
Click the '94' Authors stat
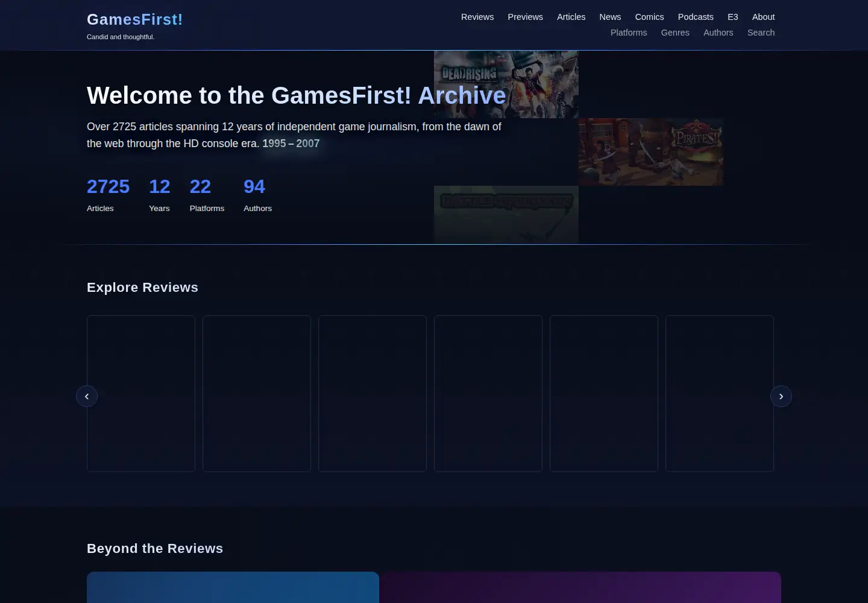257,194
